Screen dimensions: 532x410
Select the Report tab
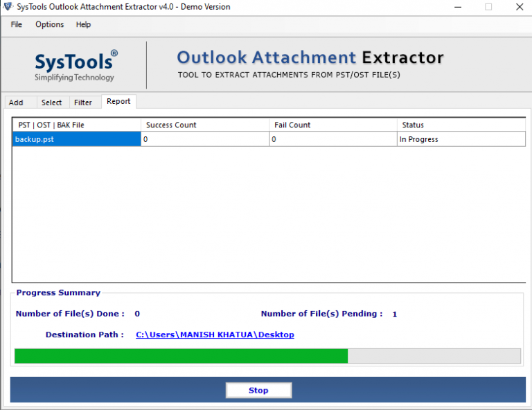[x=118, y=101]
